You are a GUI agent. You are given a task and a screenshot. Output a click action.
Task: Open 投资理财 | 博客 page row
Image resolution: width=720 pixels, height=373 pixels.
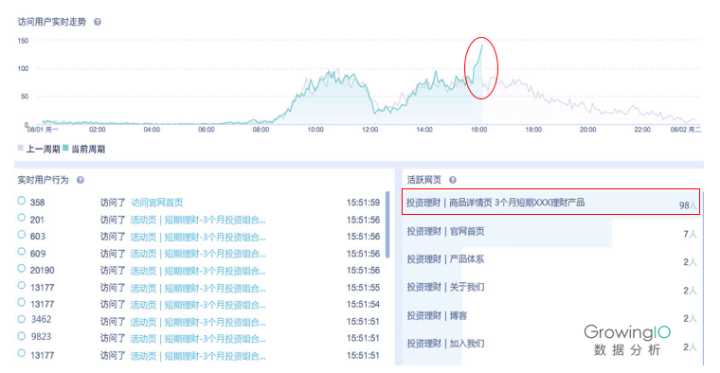point(551,316)
